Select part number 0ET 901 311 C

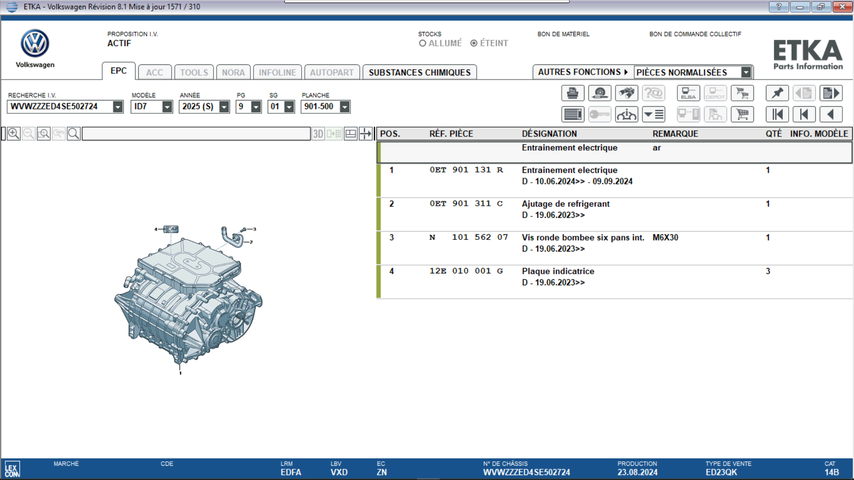point(466,204)
